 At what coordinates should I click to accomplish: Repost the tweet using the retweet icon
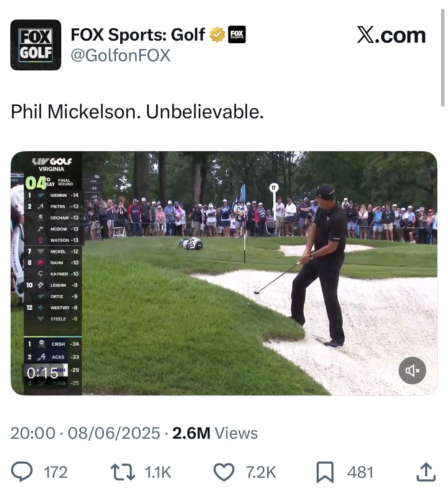123,472
